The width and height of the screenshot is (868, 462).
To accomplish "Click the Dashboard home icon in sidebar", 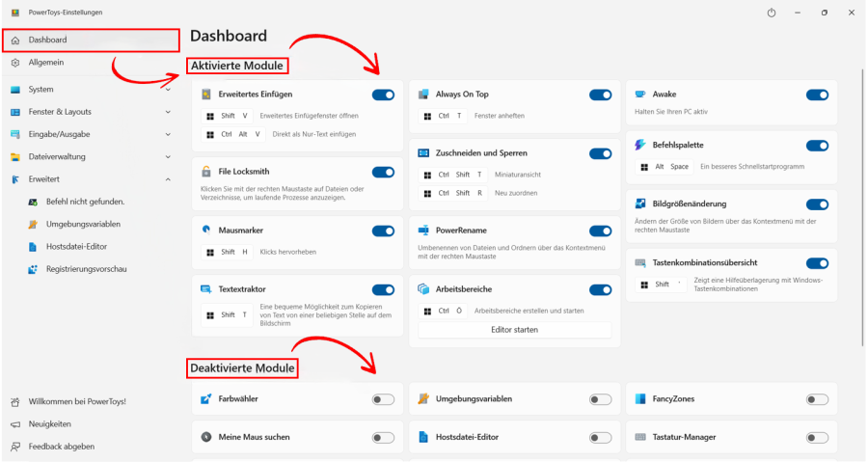I will point(15,40).
